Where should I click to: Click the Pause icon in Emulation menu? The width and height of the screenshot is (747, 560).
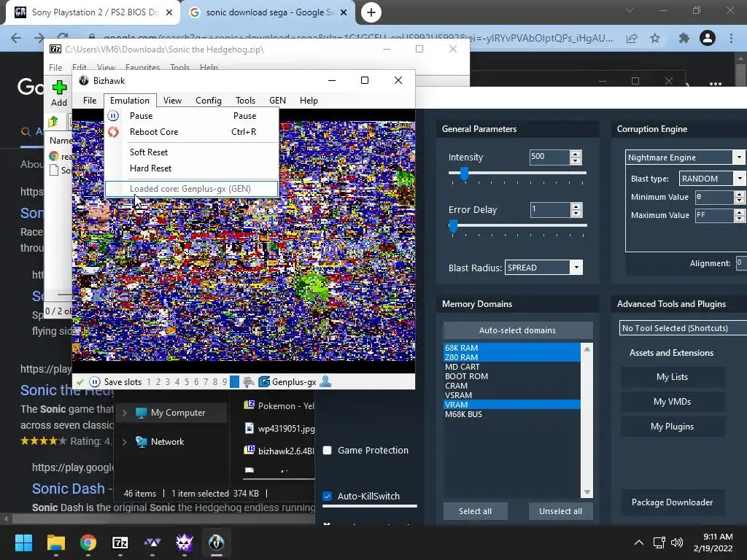113,116
